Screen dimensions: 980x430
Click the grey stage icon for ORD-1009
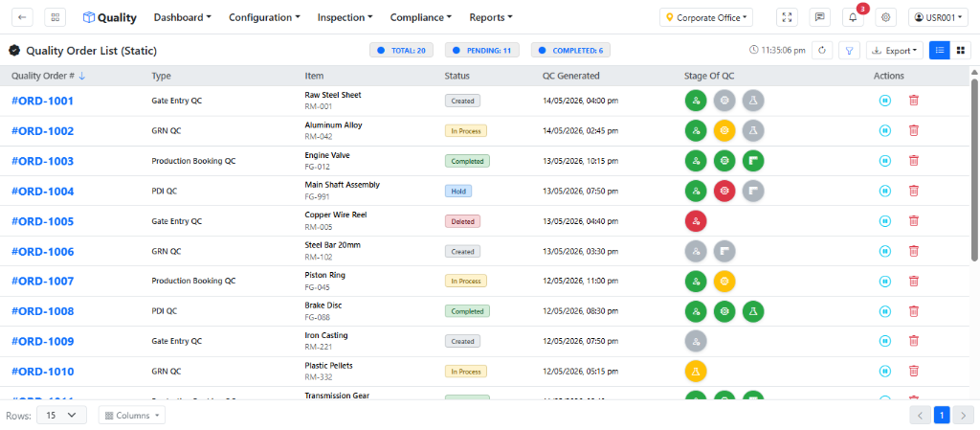coord(696,341)
